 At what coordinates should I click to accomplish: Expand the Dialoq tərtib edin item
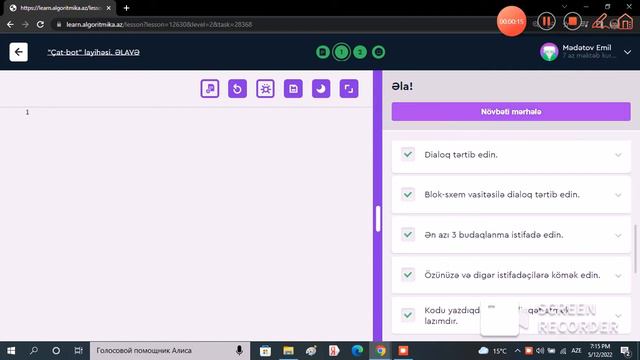point(618,155)
